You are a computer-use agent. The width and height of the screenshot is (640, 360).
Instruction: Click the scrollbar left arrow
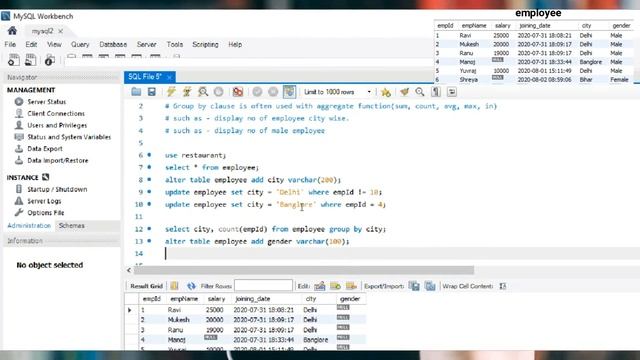click(129, 270)
